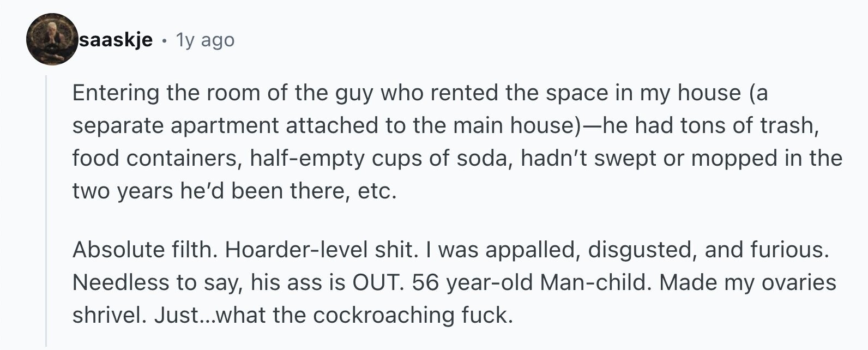
Task: Collapse the comment using the vertical thread line
Action: pos(46,212)
